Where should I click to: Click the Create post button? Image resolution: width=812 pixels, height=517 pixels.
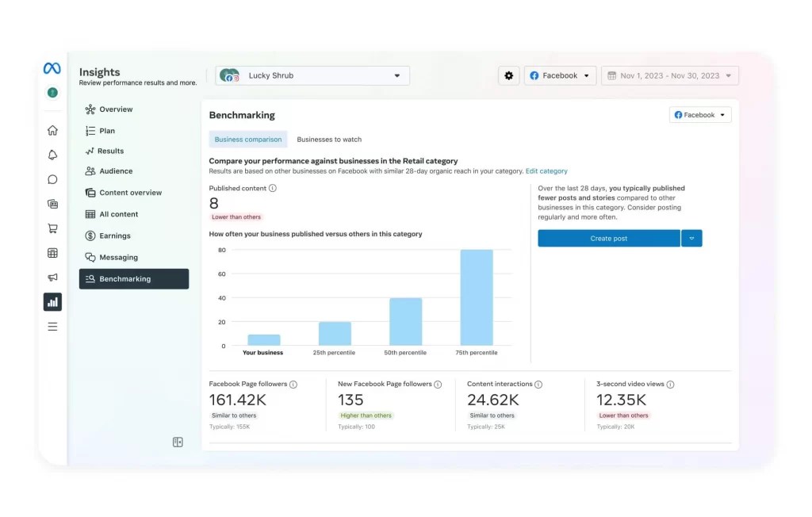tap(608, 238)
